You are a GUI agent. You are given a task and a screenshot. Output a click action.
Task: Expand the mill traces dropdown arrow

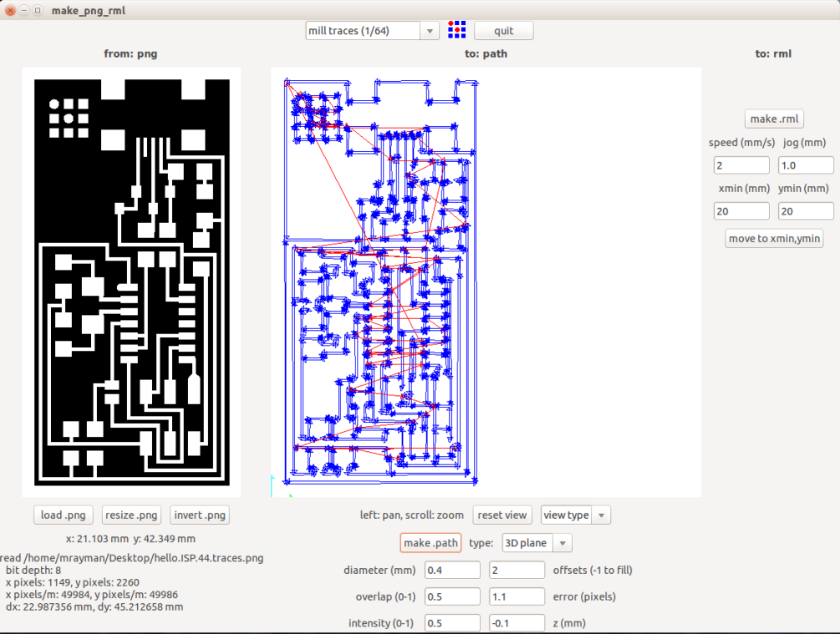(x=430, y=31)
